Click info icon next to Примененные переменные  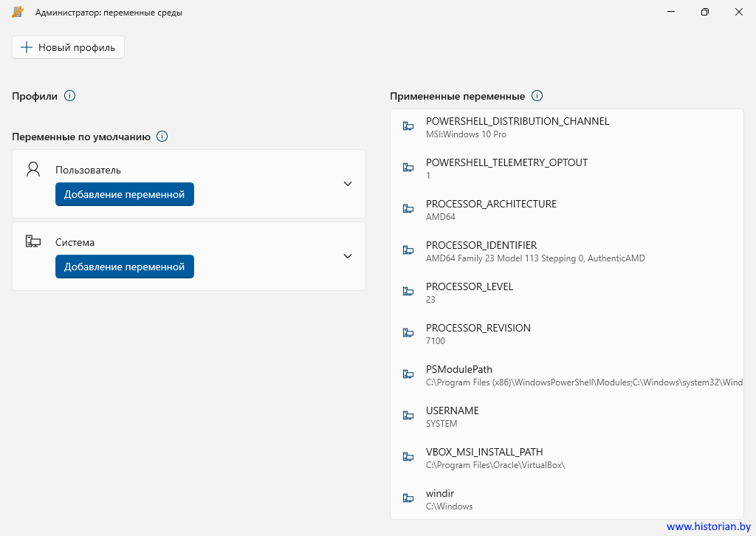coord(537,96)
